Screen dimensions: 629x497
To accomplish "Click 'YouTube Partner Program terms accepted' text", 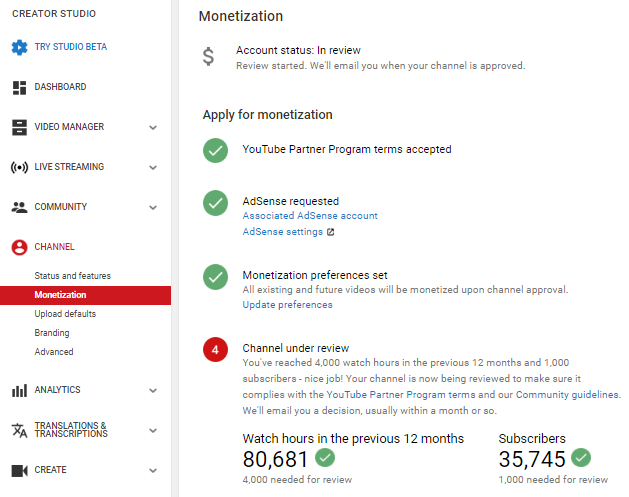I will (x=347, y=149).
